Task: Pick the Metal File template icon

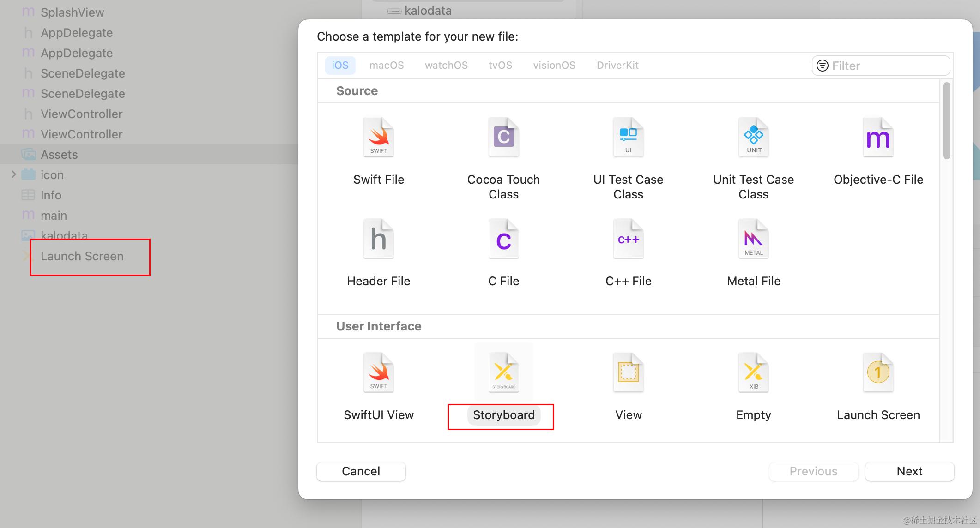Action: 753,239
